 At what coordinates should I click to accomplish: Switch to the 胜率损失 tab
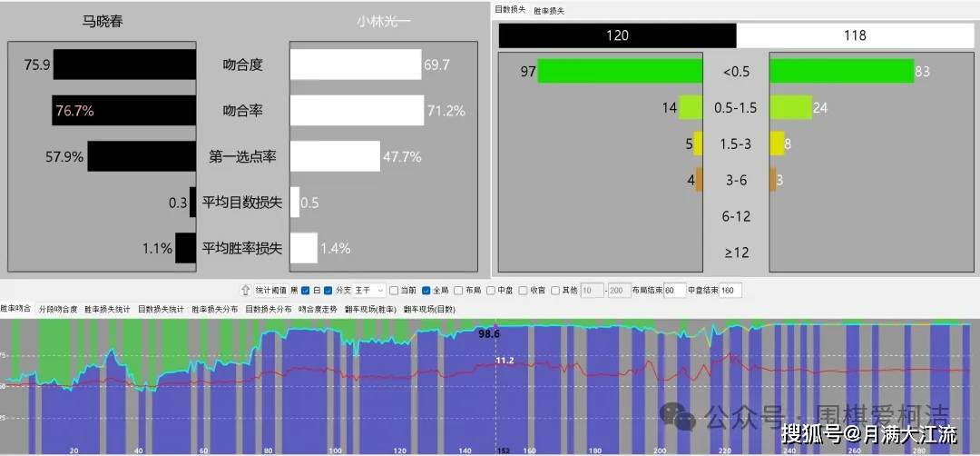tap(549, 10)
